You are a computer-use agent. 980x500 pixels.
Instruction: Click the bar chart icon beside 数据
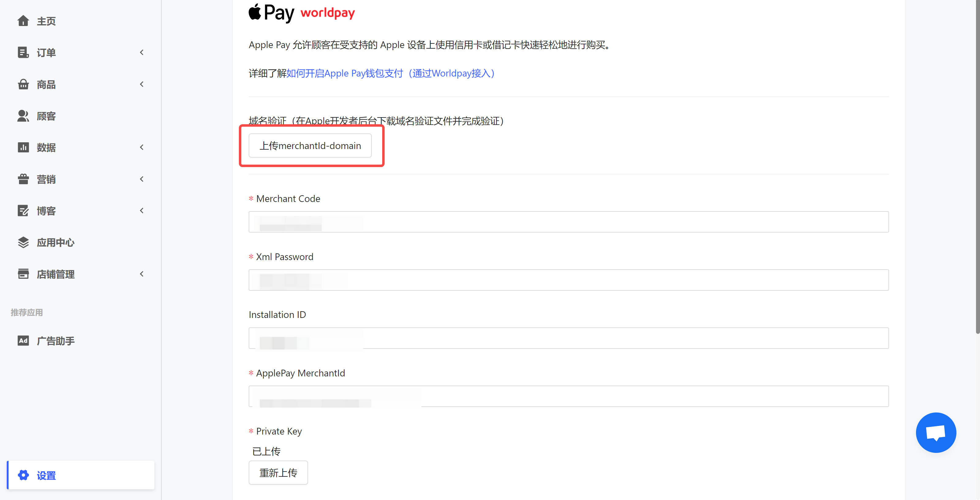click(23, 147)
